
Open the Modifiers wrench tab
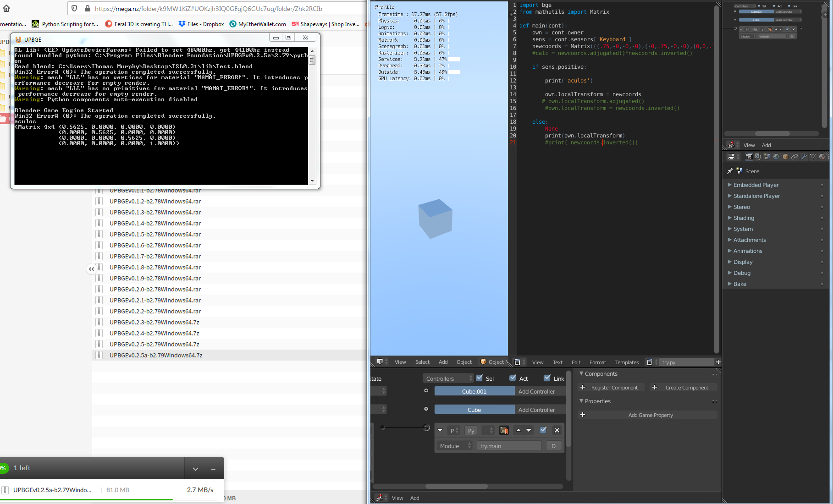804,157
